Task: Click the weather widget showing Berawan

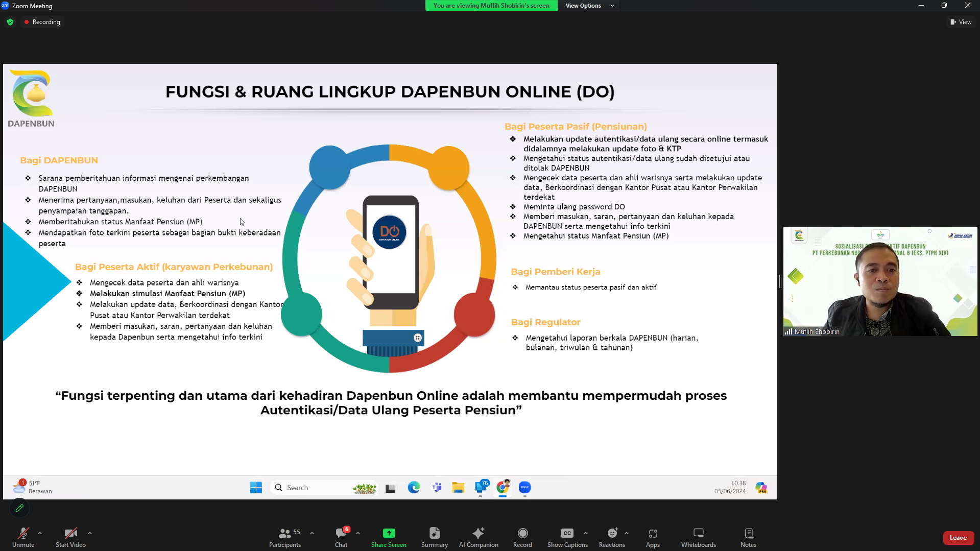Action: tap(33, 487)
